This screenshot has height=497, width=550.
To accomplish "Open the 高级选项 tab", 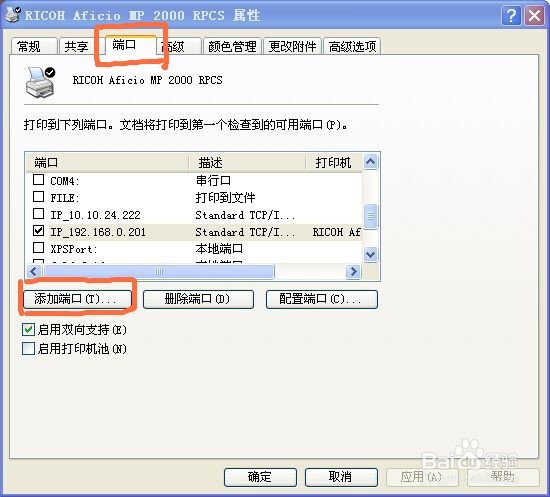I will pos(352,46).
